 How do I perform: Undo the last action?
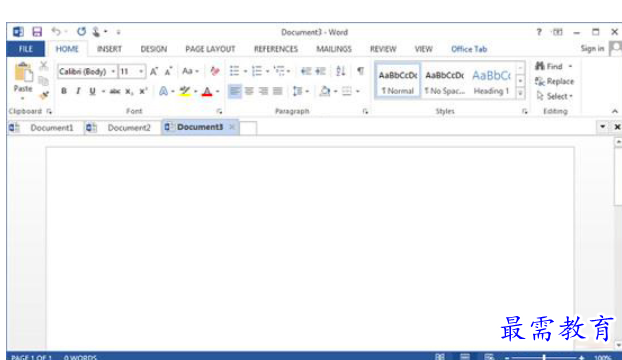56,32
